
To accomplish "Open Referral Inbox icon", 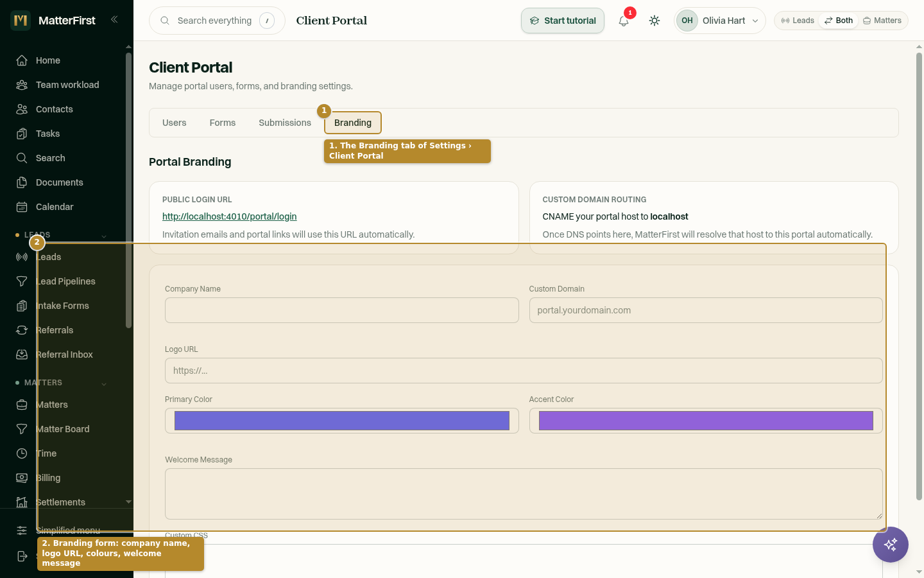I will pyautogui.click(x=22, y=355).
